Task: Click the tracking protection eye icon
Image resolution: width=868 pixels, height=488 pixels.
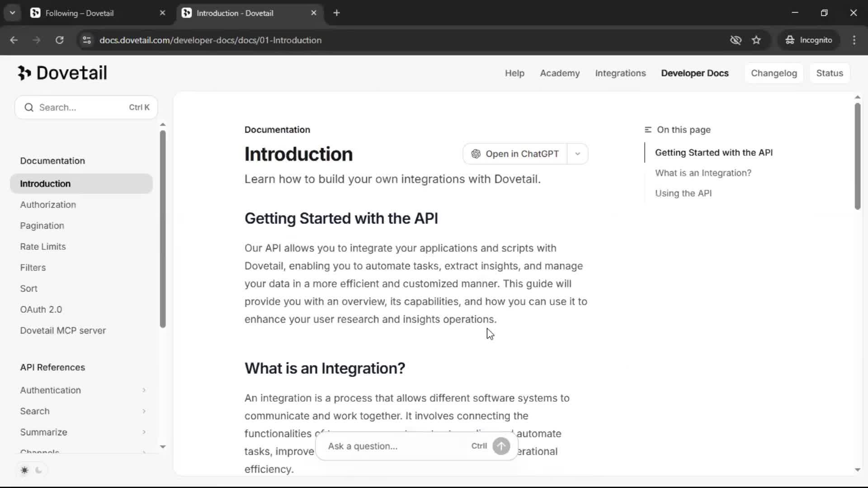Action: [736, 40]
